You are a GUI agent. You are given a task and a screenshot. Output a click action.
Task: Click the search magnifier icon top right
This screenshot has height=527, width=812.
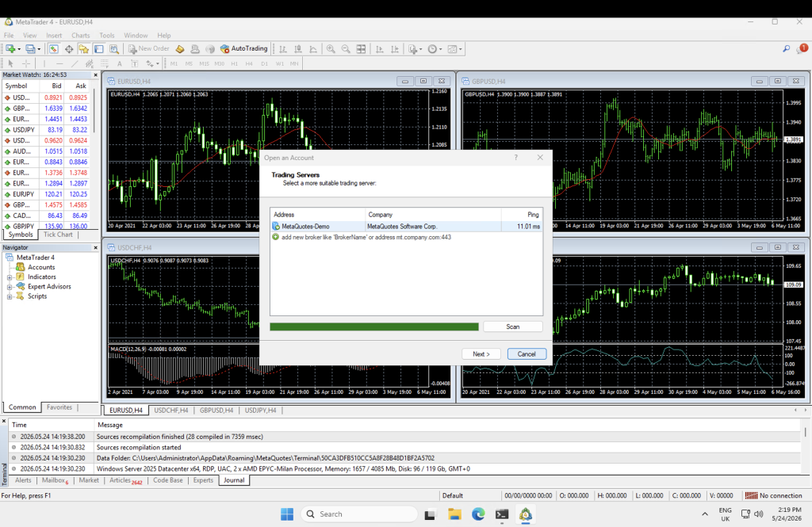(x=786, y=48)
